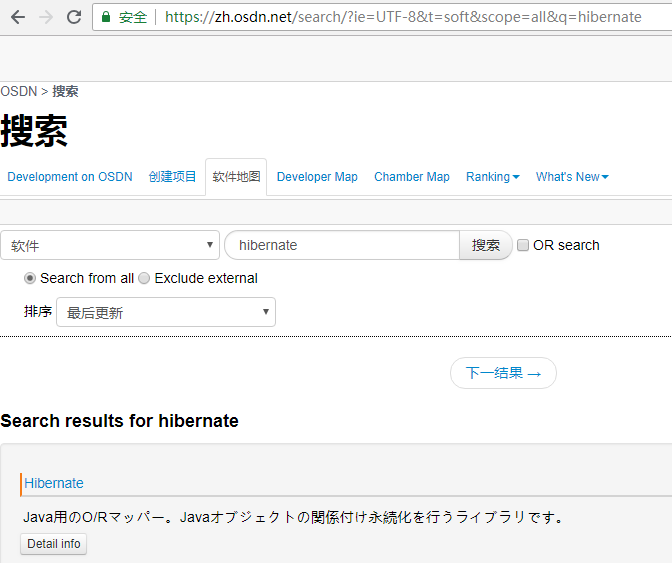
Task: Open the 创建项目 tab
Action: (x=172, y=177)
